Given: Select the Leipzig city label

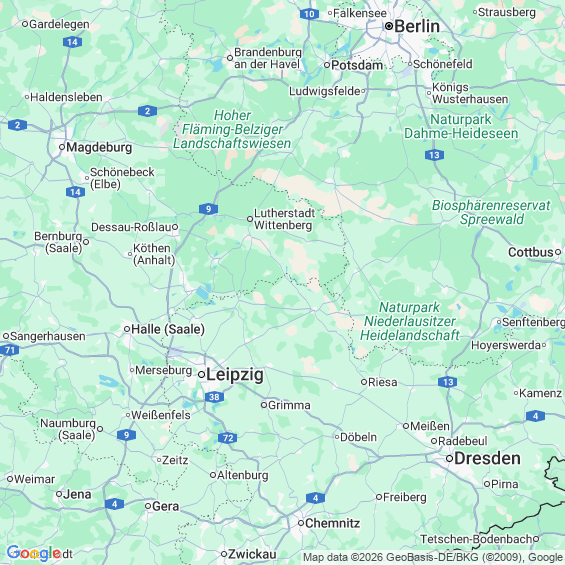Looking at the screenshot, I should tap(235, 375).
